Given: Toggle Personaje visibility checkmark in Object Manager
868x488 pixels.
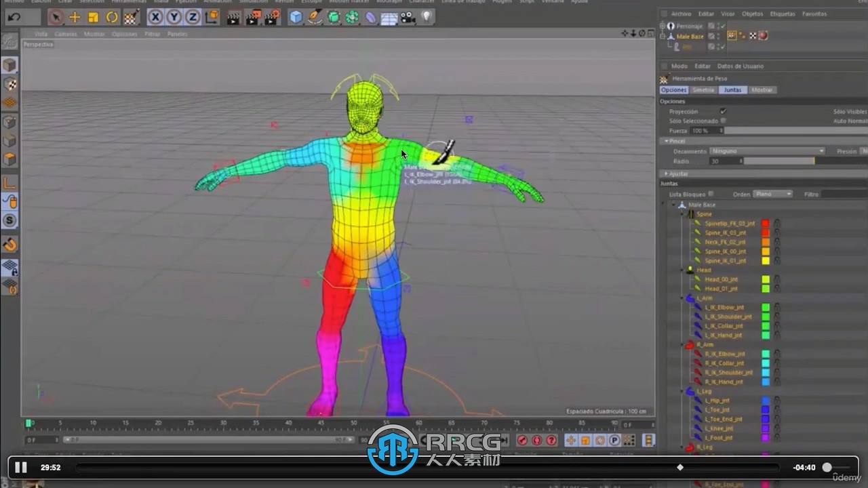Looking at the screenshot, I should tap(722, 26).
